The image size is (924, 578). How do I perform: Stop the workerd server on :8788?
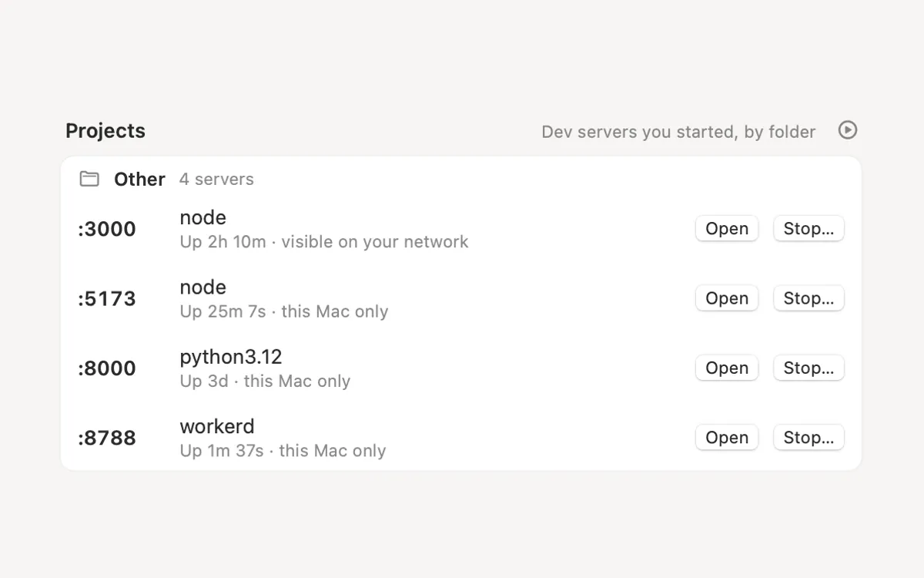[808, 438]
